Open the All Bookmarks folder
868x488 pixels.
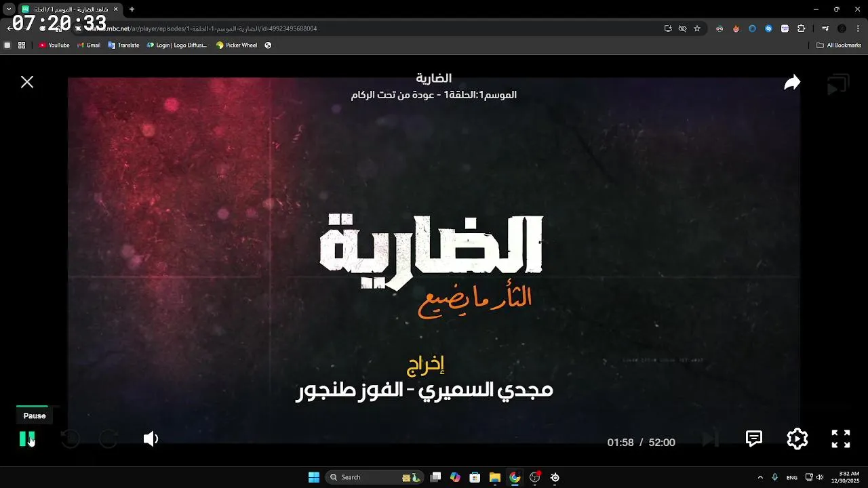tap(839, 45)
